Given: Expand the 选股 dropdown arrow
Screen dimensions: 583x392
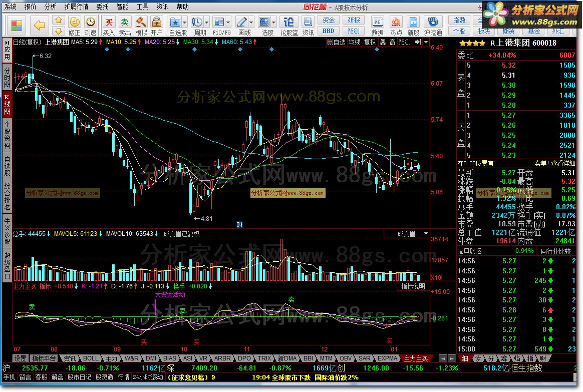Looking at the screenshot, I should 273,23.
